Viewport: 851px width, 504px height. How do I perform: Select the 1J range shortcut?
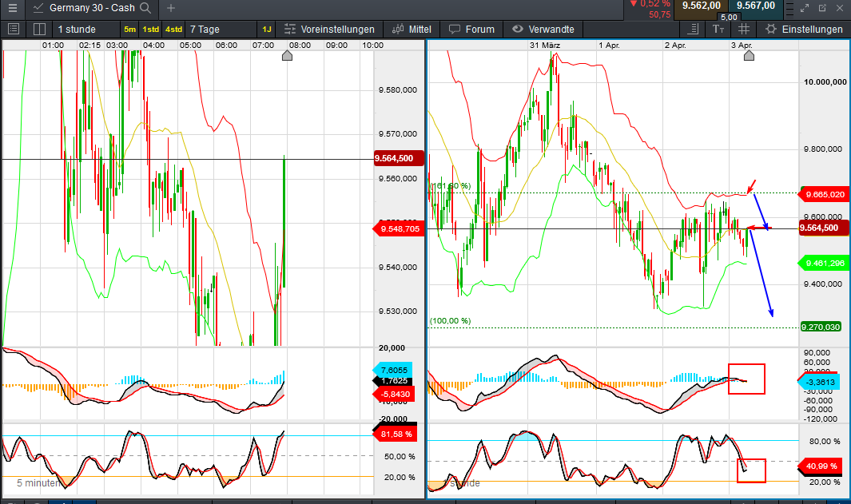266,30
